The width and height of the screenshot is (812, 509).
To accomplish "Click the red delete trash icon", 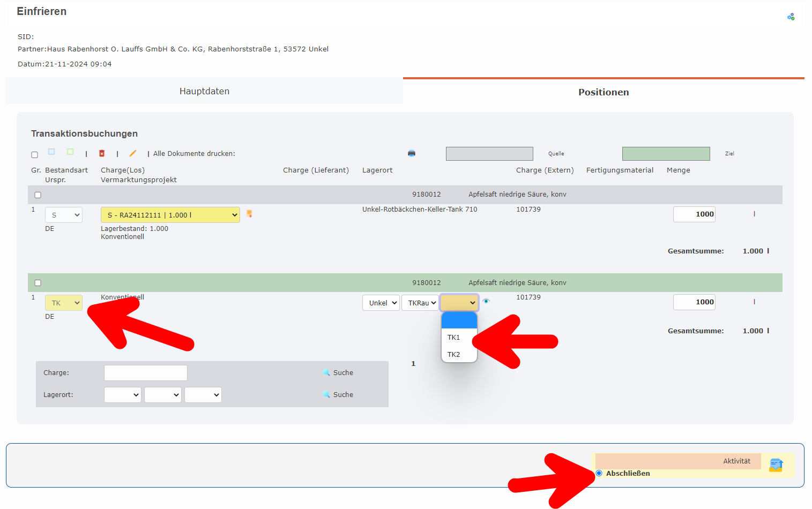I will click(102, 153).
